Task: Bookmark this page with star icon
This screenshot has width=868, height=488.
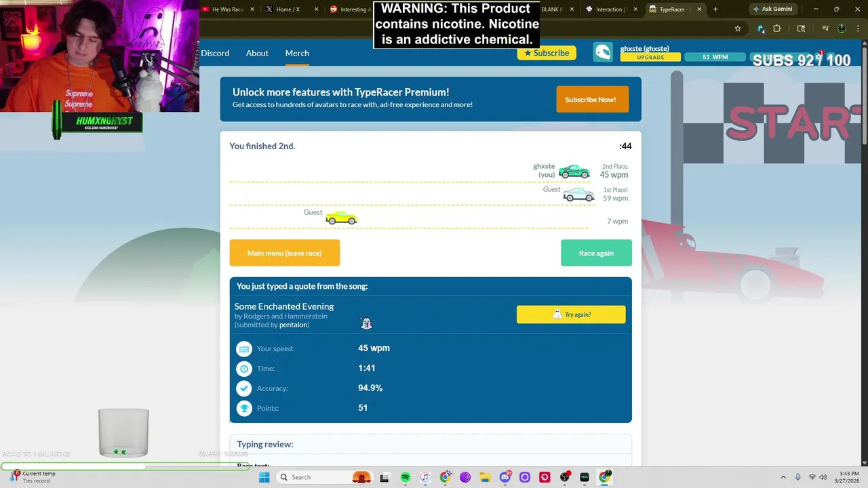Action: tap(738, 28)
